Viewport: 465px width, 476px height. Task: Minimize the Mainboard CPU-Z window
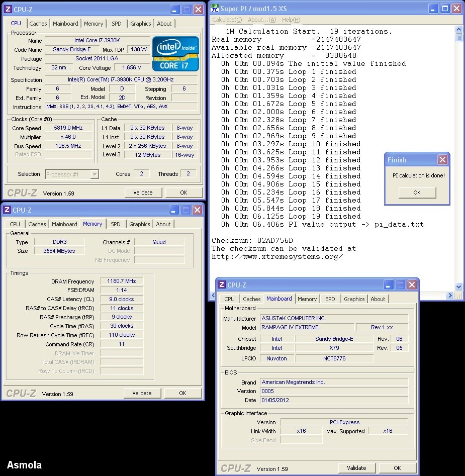(x=388, y=285)
